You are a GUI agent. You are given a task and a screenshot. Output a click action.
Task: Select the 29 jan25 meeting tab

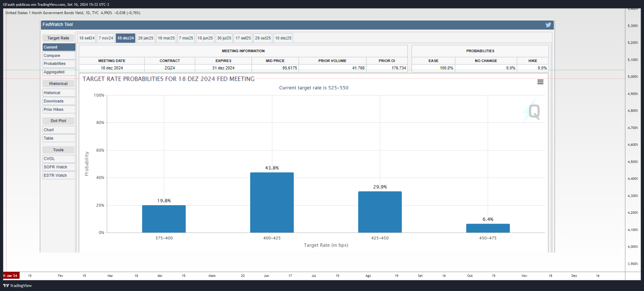pos(146,38)
